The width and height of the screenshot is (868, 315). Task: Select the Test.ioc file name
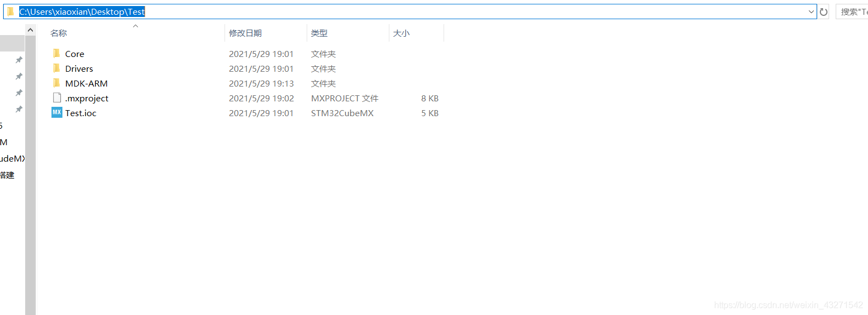coord(81,113)
